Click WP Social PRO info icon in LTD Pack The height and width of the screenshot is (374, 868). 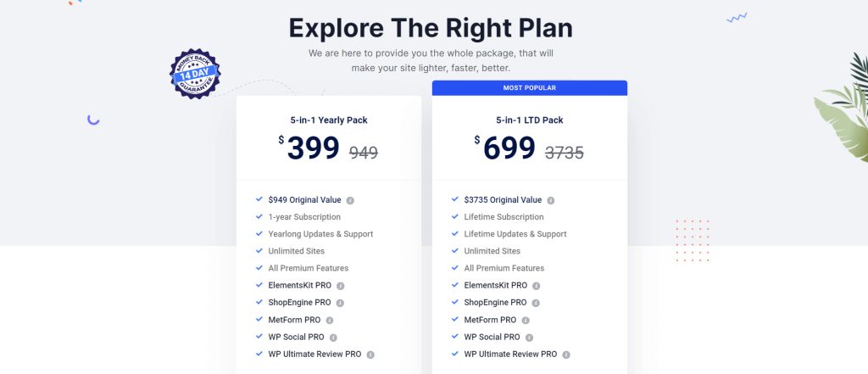[529, 338]
